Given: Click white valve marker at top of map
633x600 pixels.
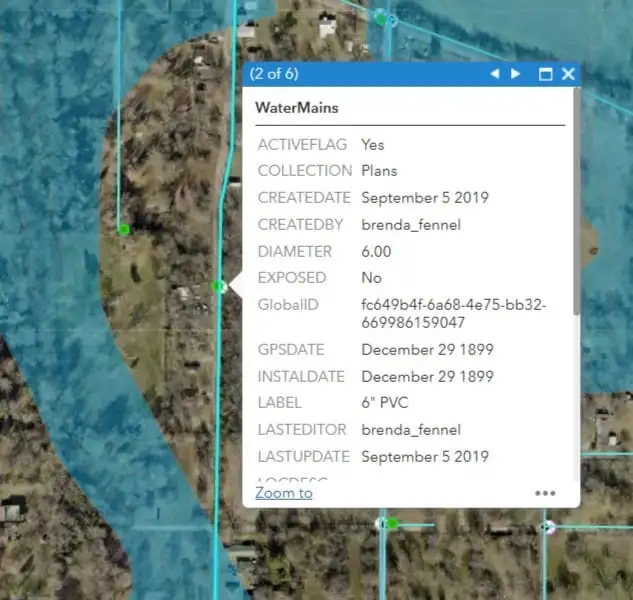Looking at the screenshot, I should tap(391, 20).
